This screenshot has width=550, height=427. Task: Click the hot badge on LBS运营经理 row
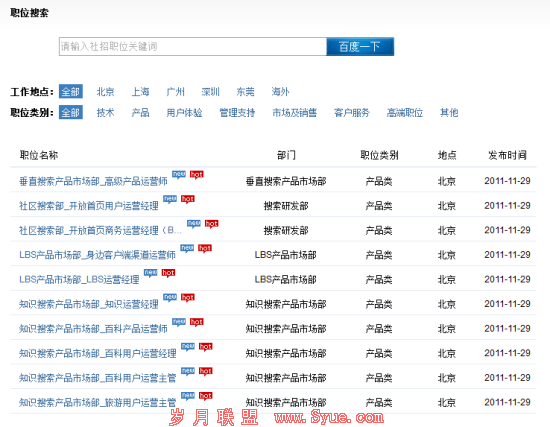(168, 273)
